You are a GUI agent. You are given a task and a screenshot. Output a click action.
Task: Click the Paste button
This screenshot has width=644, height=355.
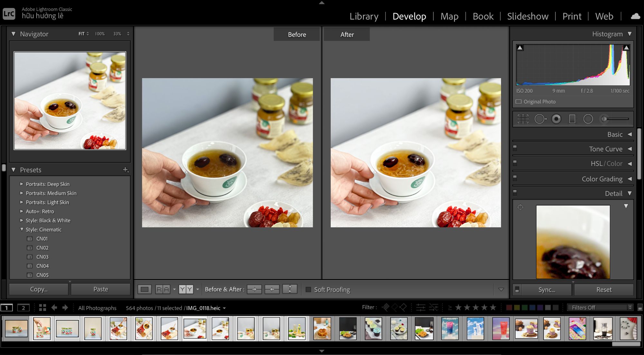click(101, 289)
